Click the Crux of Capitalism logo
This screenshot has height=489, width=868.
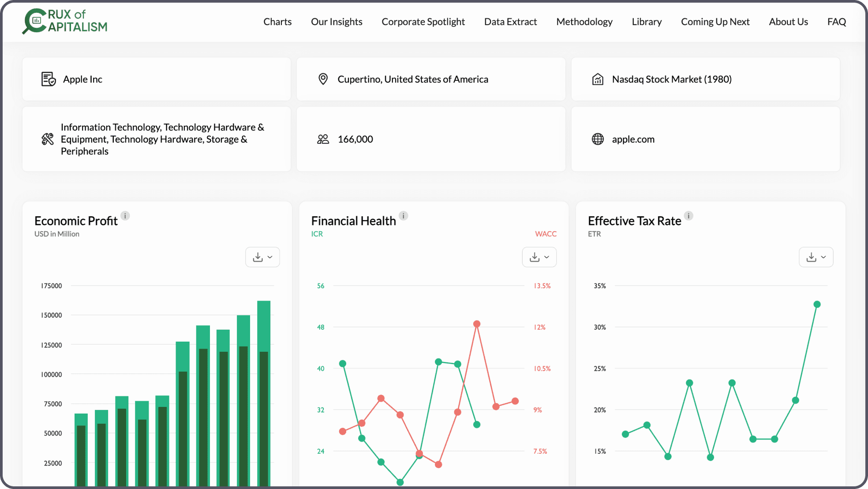(x=65, y=21)
